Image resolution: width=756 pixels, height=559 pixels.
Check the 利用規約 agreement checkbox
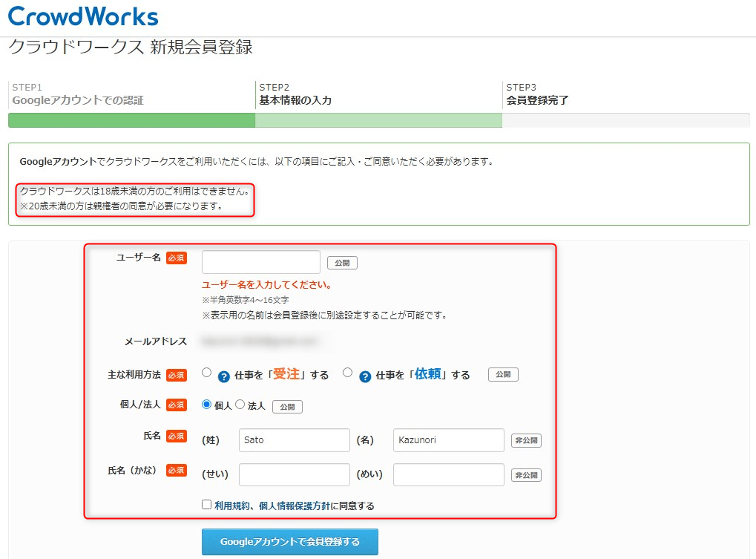tap(206, 505)
